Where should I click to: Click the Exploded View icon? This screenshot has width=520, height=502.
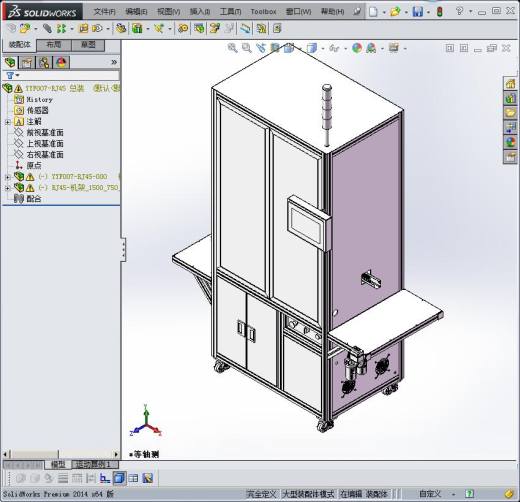[x=215, y=29]
